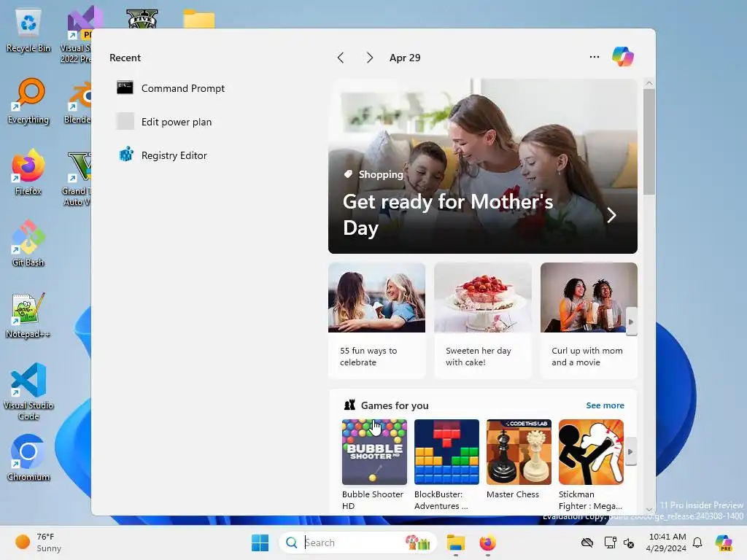
Task: Select the Blender desktop shortcut
Action: [x=77, y=101]
